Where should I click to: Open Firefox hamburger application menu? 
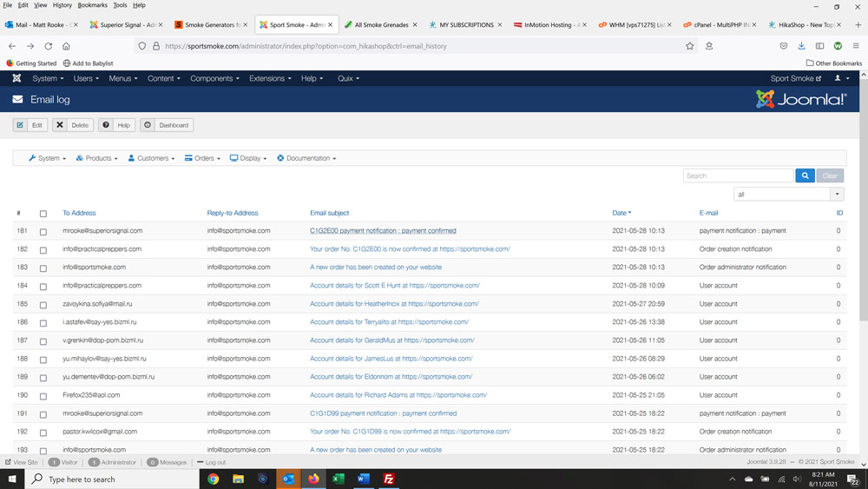(856, 46)
